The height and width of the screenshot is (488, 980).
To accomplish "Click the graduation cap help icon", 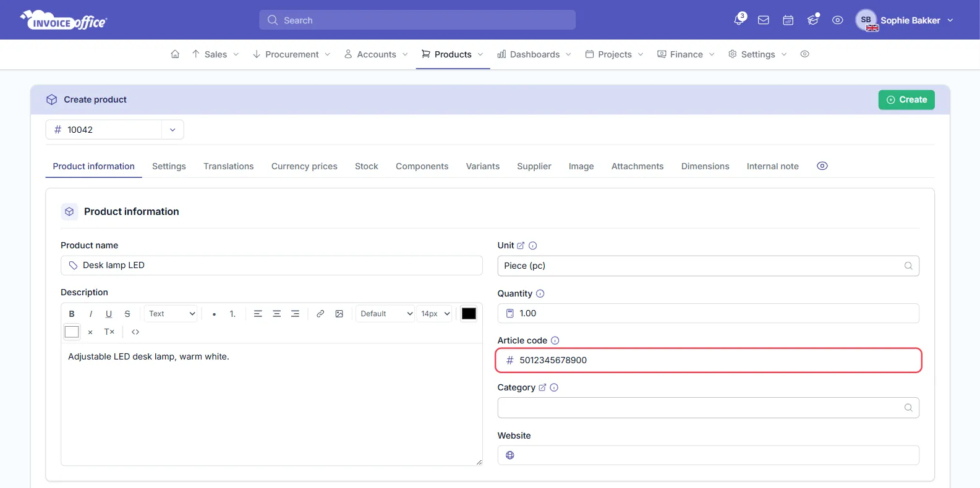I will 813,20.
